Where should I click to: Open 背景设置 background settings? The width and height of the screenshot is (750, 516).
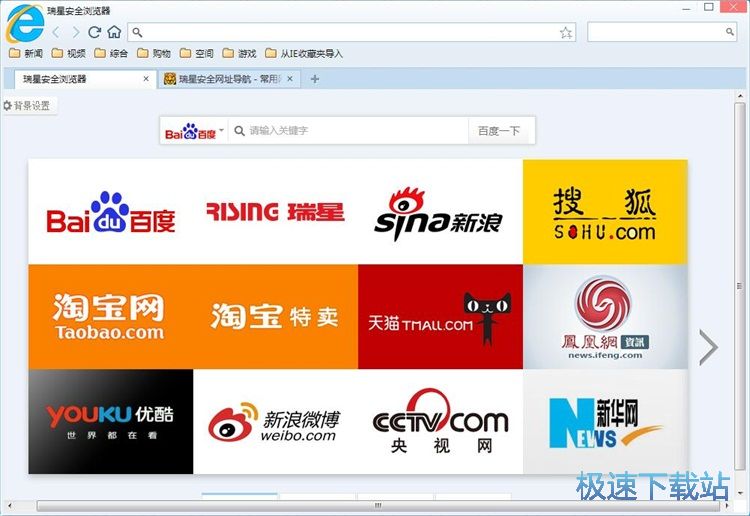[28, 106]
